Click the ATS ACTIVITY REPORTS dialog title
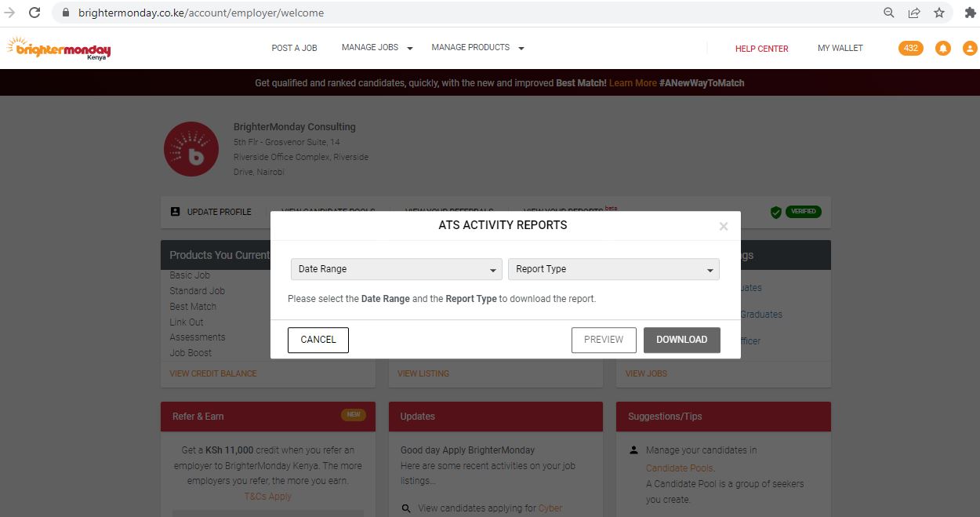980x517 pixels. pos(503,225)
